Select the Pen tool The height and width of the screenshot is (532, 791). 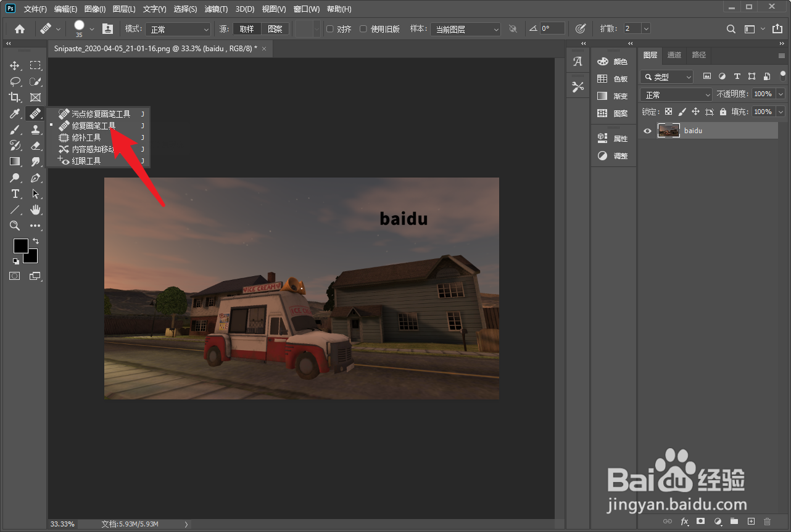[36, 178]
